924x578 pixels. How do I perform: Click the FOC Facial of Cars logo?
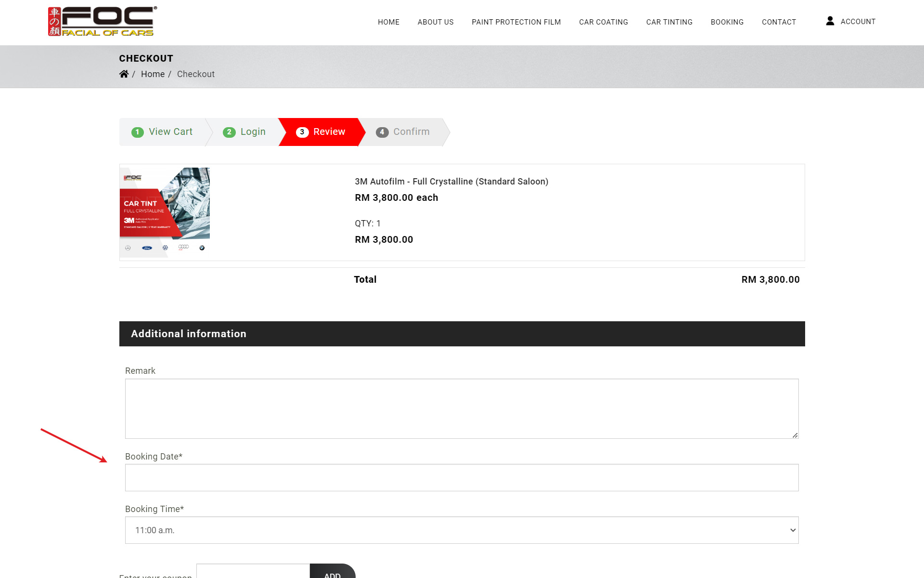pyautogui.click(x=102, y=22)
